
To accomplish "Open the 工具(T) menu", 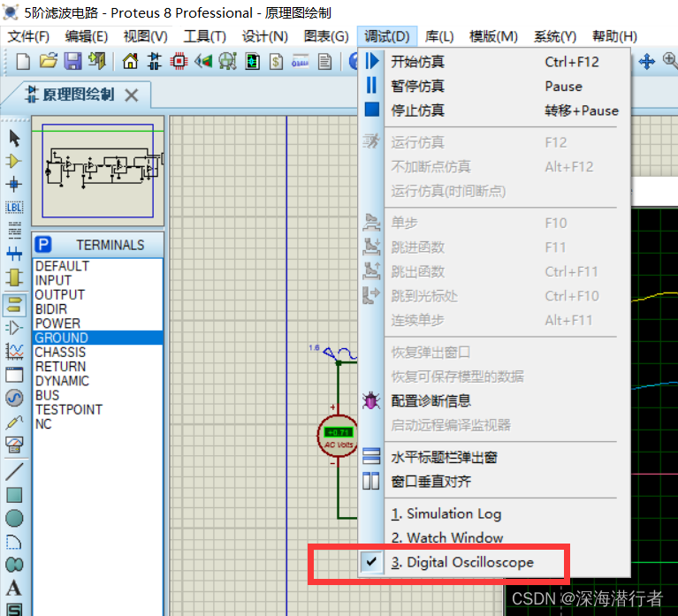I will click(204, 36).
